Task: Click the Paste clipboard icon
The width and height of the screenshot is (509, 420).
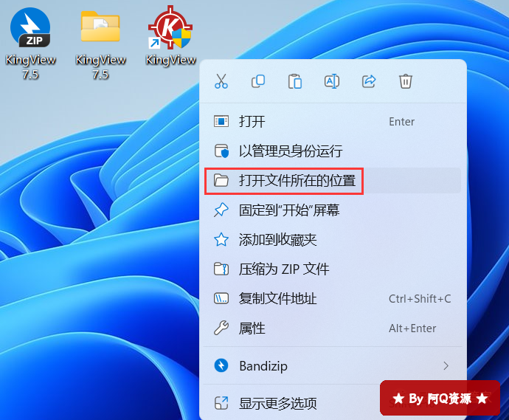Action: point(295,81)
